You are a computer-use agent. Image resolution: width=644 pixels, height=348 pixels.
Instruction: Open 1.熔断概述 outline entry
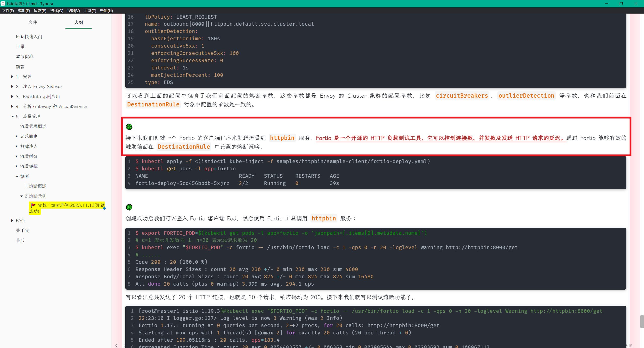click(x=35, y=186)
